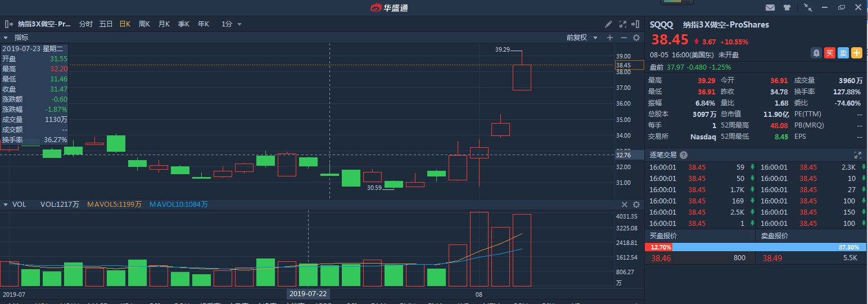
Task: Click the 卖盘报价 header
Action: [x=775, y=236]
